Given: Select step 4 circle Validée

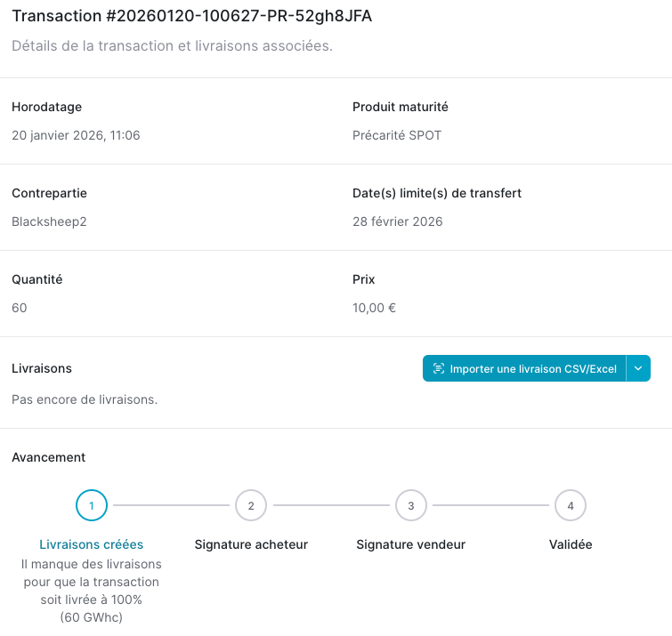Looking at the screenshot, I should [571, 505].
